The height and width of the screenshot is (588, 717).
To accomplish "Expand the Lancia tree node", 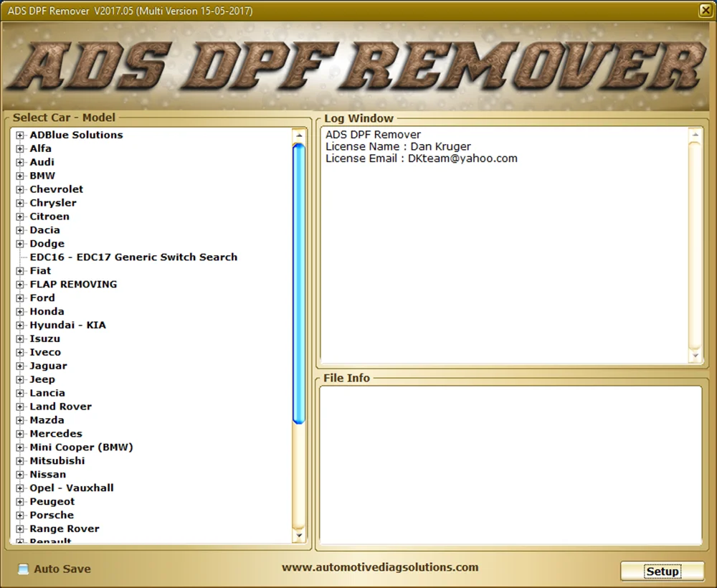I will (19, 393).
